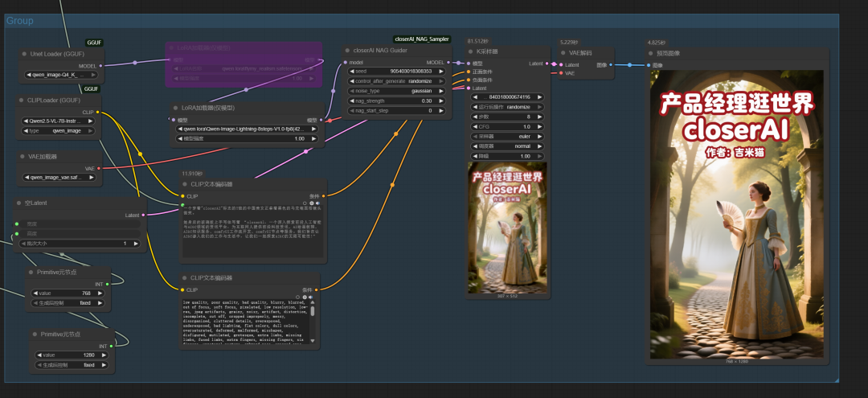Click the VAE output port on VAE加载器
Image resolution: width=868 pixels, height=398 pixels.
click(99, 168)
